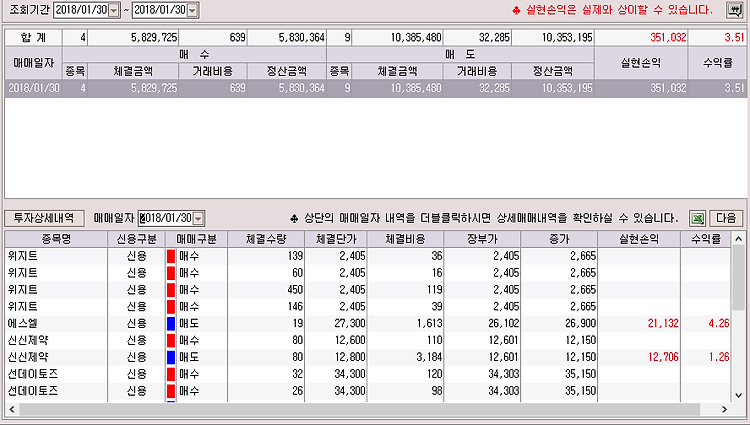Click the vertical scrollbar up arrow
The width and height of the screenshot is (750, 425).
739,239
